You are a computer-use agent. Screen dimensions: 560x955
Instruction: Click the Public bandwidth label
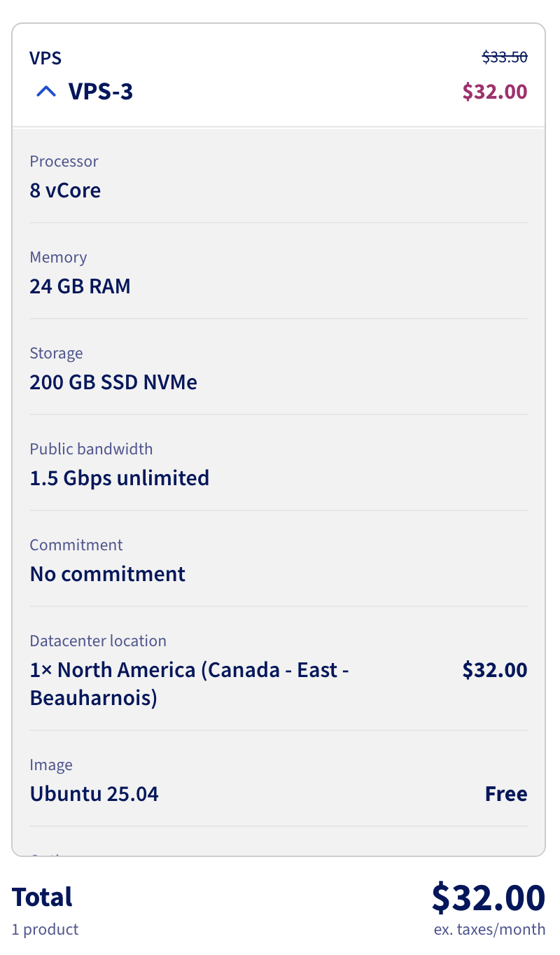(91, 449)
